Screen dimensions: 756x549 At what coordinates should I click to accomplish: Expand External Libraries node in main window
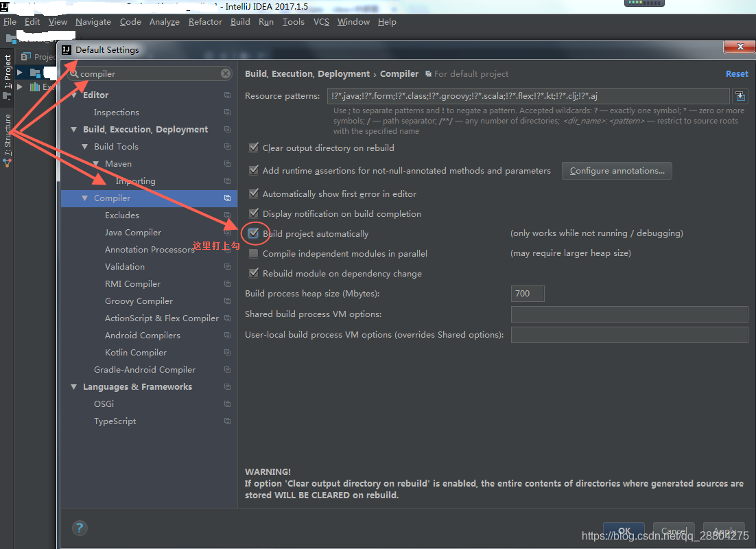pyautogui.click(x=20, y=87)
